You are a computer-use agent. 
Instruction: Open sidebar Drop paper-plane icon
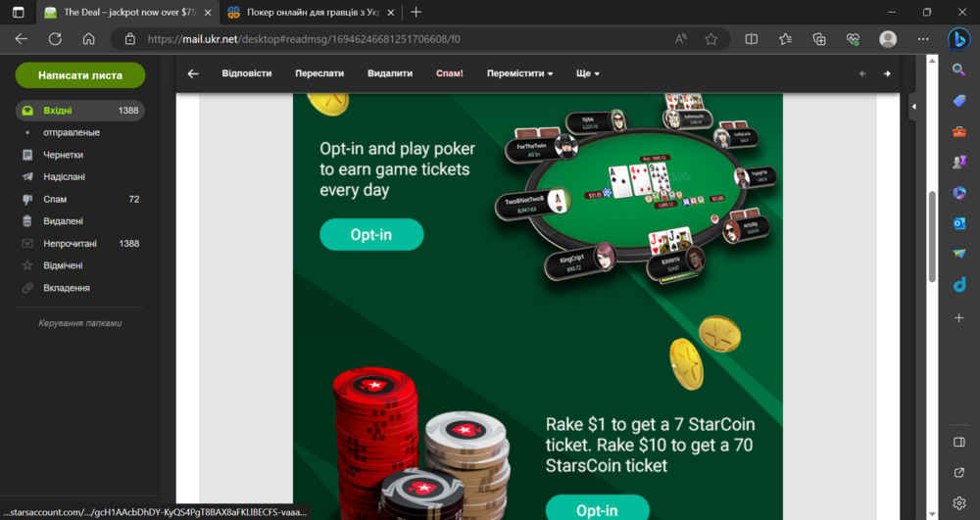point(958,254)
